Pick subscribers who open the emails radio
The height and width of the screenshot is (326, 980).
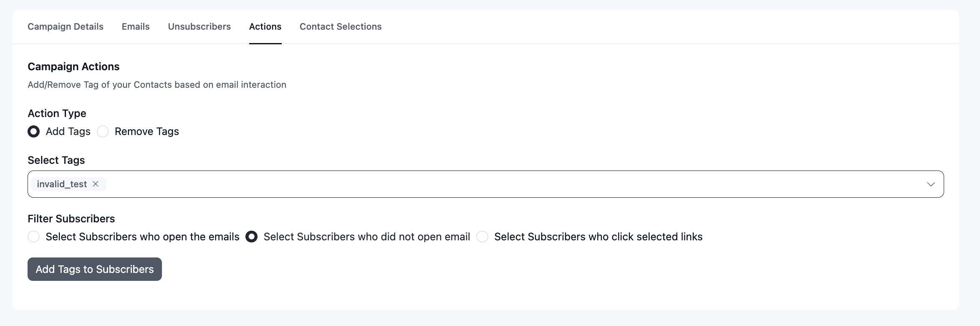pos(34,237)
